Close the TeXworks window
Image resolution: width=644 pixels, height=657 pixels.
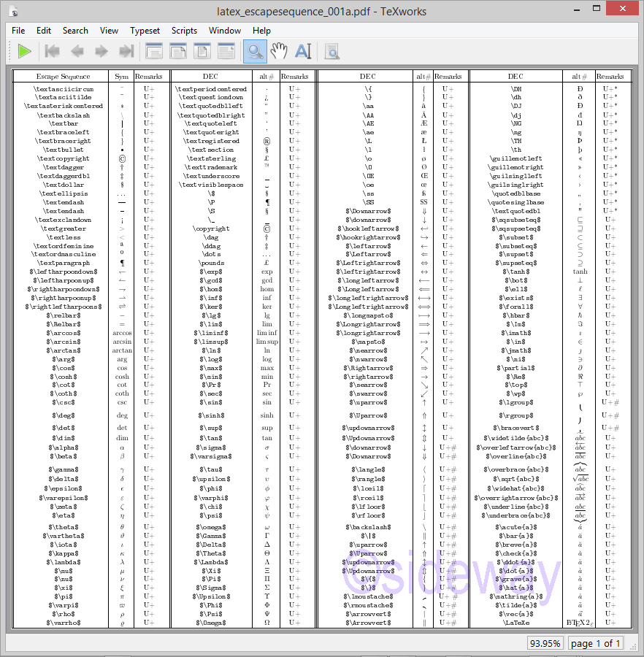point(623,8)
